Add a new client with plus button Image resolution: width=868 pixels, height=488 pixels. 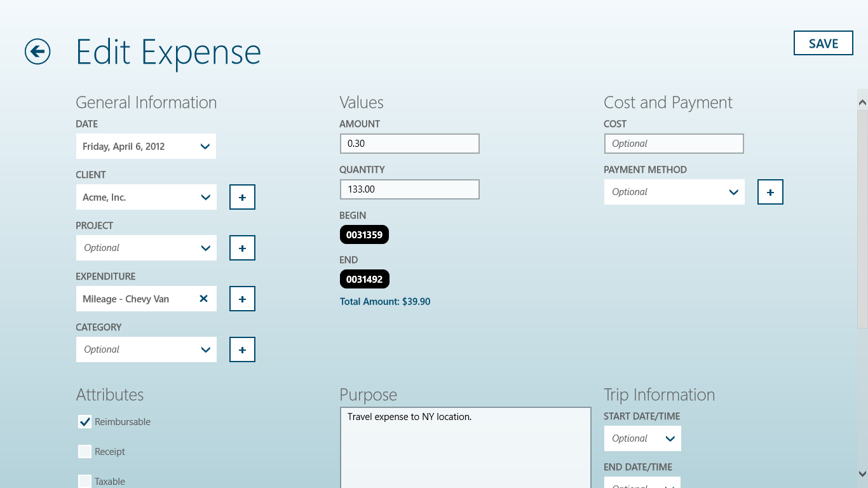pyautogui.click(x=242, y=197)
